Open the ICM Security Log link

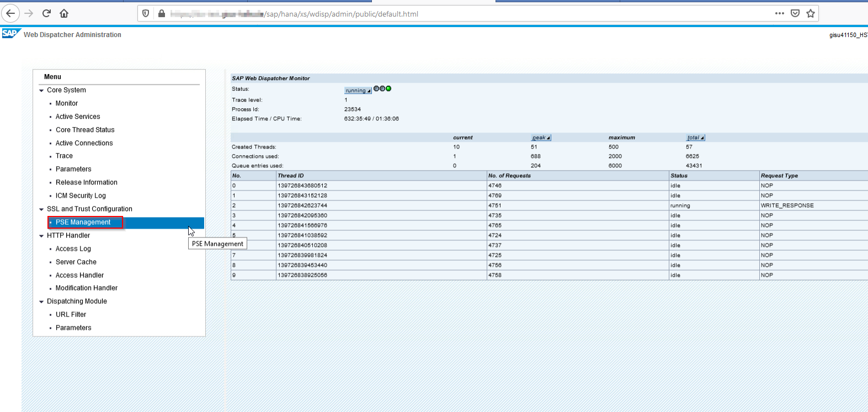81,196
